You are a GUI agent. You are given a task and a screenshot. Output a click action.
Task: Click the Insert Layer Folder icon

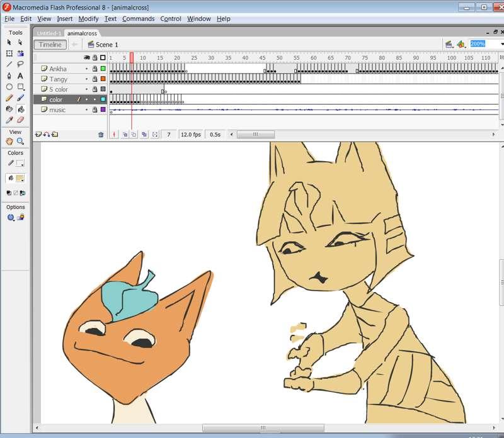(x=55, y=135)
